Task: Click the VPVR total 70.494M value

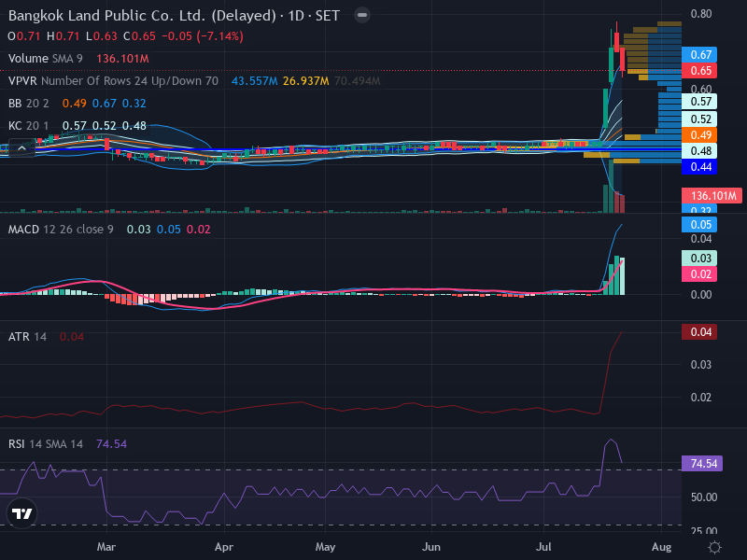Action: pyautogui.click(x=358, y=81)
